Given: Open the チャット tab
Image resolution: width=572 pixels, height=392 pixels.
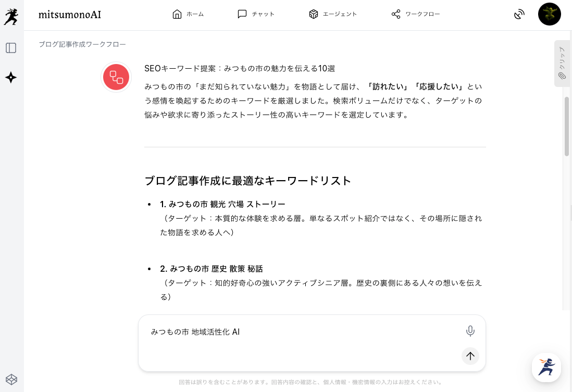Looking at the screenshot, I should [256, 14].
